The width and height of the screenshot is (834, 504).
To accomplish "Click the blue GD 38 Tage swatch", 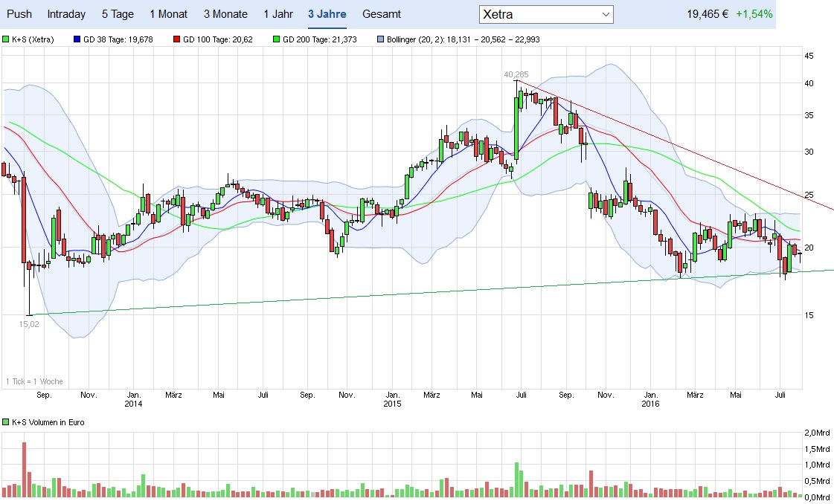I will [77, 39].
